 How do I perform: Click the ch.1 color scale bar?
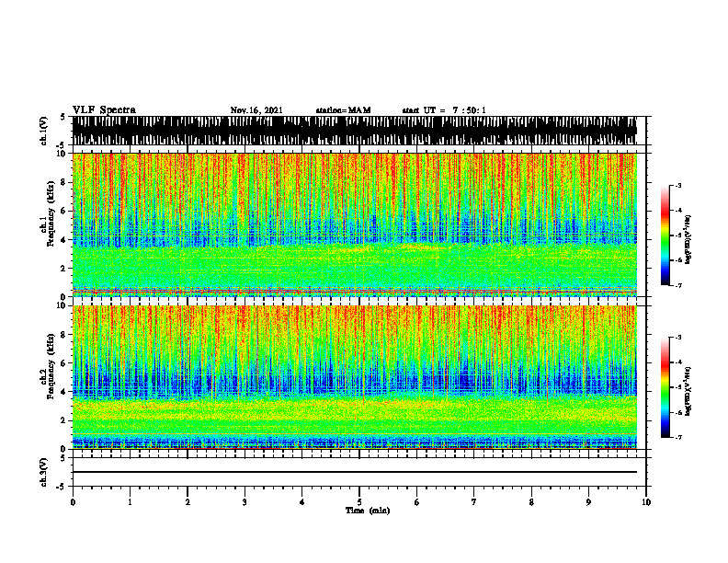pos(665,236)
